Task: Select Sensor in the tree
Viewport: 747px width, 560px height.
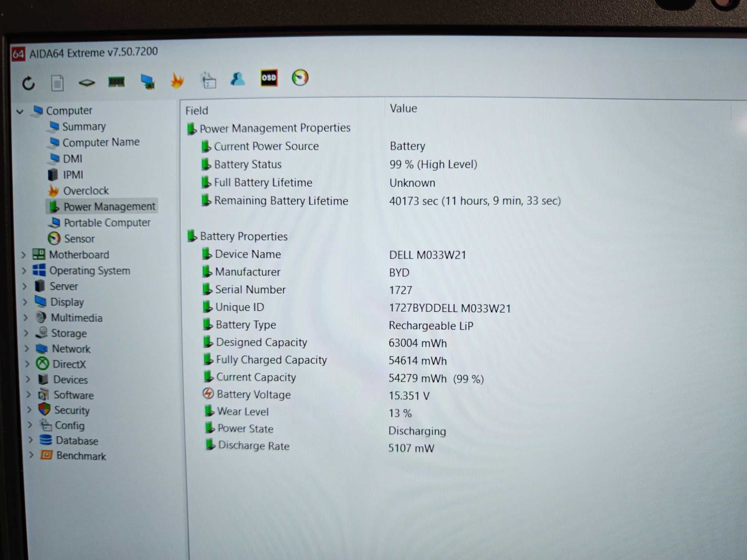Action: pos(79,239)
